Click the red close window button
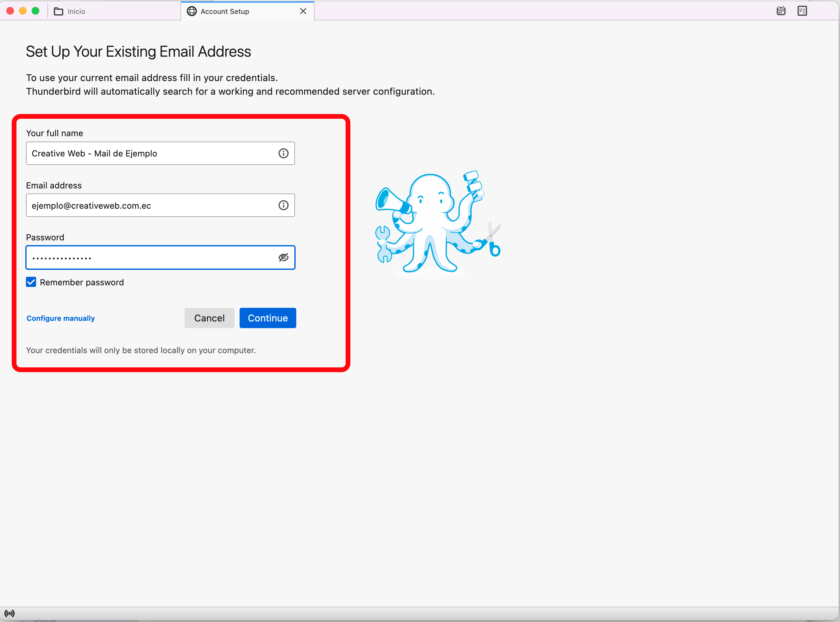 [10, 11]
